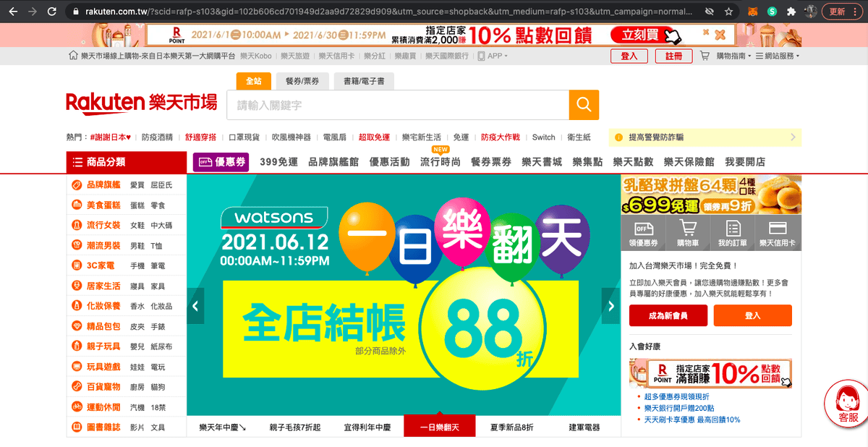The width and height of the screenshot is (868, 447).
Task: Open the 品牌旗艦館 nav link
Action: 333,162
